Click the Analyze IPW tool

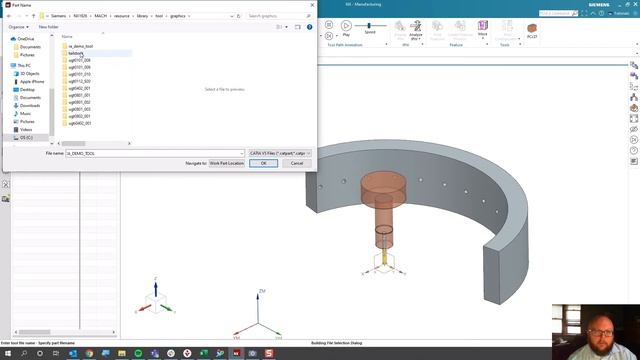[416, 30]
